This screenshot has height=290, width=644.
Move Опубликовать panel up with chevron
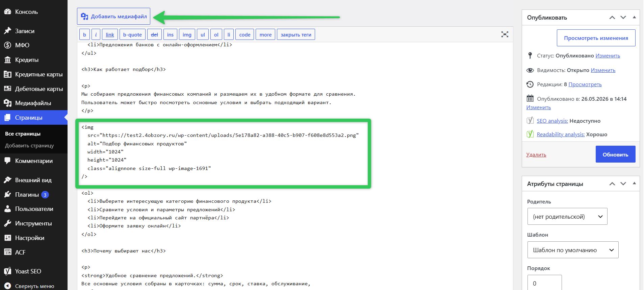click(612, 18)
